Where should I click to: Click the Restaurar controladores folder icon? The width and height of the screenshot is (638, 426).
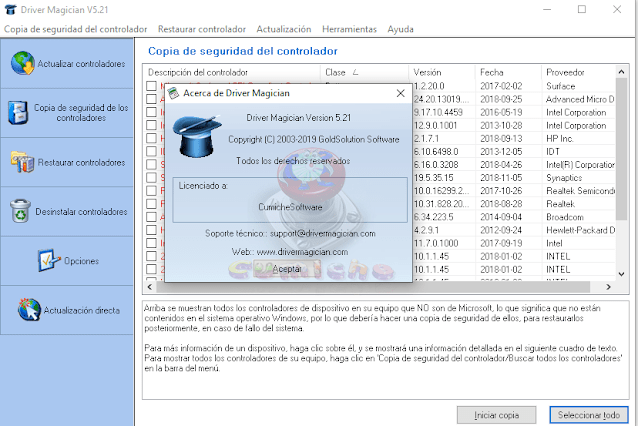click(22, 162)
